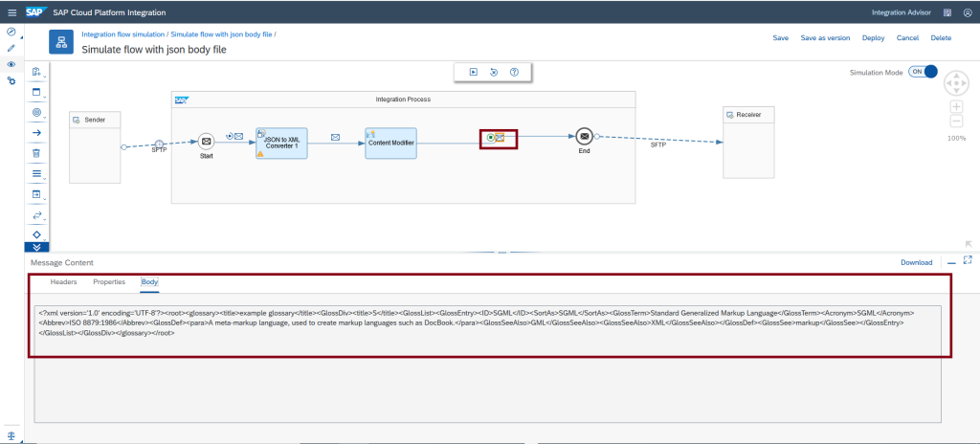
Task: Click the diagonal arrow at canvas bottom right
Action: tap(969, 244)
